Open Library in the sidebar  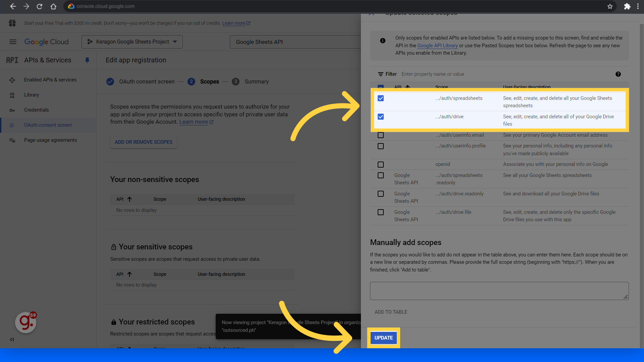(x=32, y=95)
